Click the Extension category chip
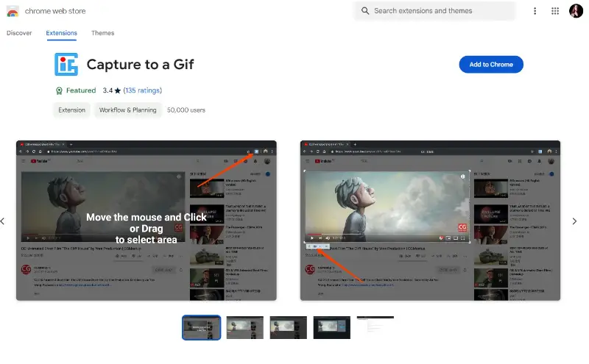The image size is (589, 364). (x=71, y=110)
